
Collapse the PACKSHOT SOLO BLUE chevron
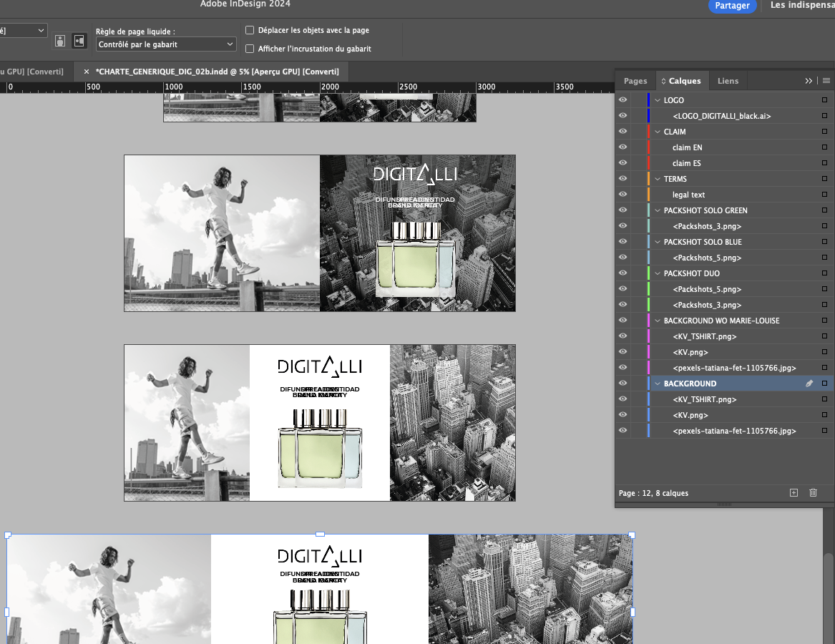(x=657, y=242)
